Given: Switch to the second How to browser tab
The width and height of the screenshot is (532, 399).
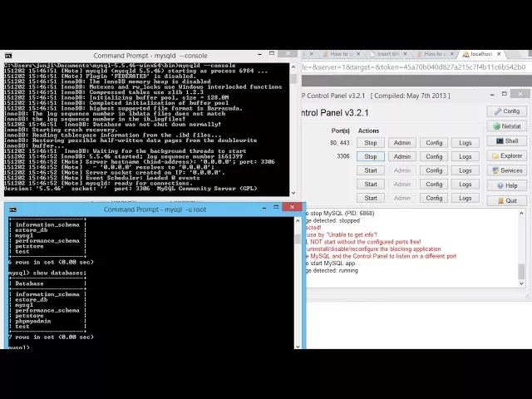Looking at the screenshot, I should (x=435, y=54).
